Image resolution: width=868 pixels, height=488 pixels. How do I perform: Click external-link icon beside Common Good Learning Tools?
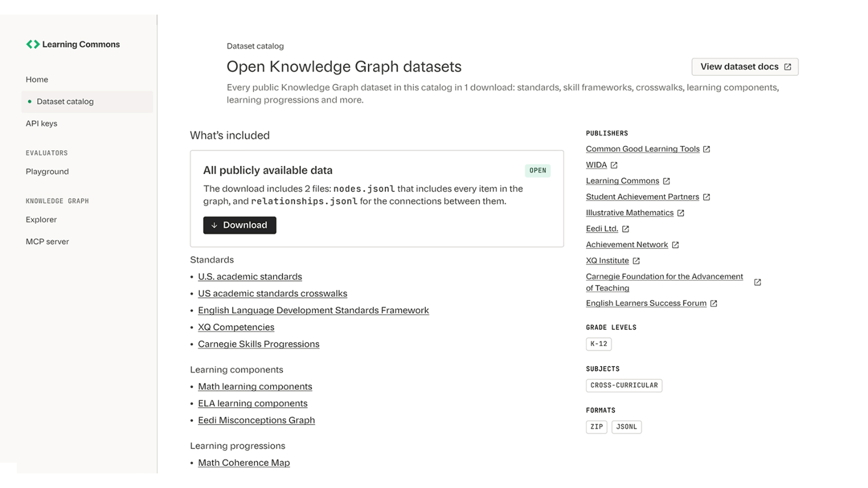point(706,149)
